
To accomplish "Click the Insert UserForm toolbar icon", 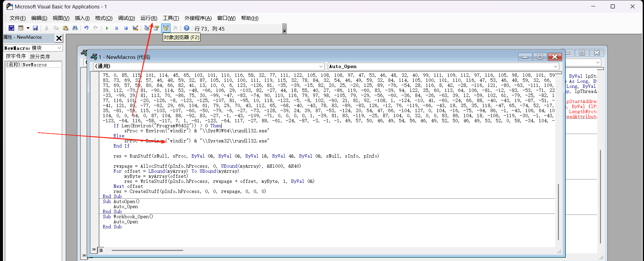I will point(21,28).
